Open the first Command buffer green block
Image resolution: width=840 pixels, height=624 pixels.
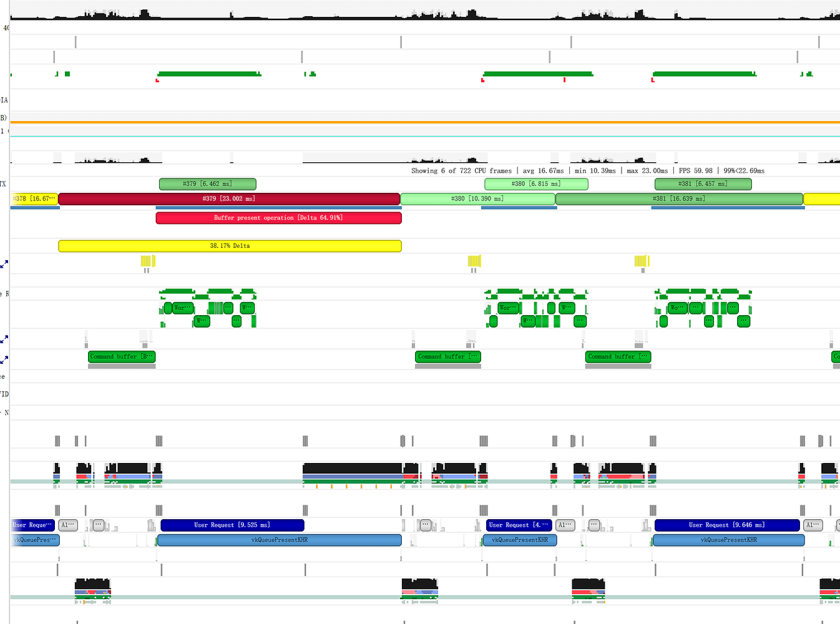[122, 356]
